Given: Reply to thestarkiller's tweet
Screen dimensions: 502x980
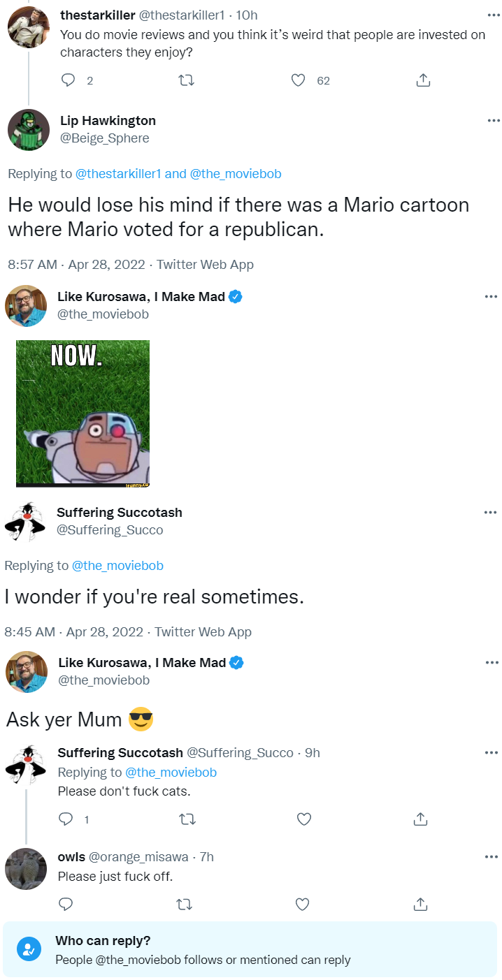Looking at the screenshot, I should (68, 81).
